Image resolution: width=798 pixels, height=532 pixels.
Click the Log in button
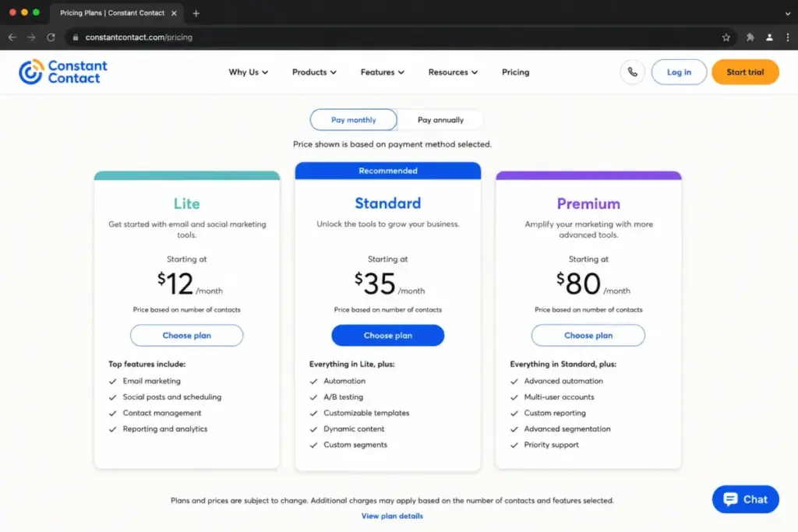679,72
